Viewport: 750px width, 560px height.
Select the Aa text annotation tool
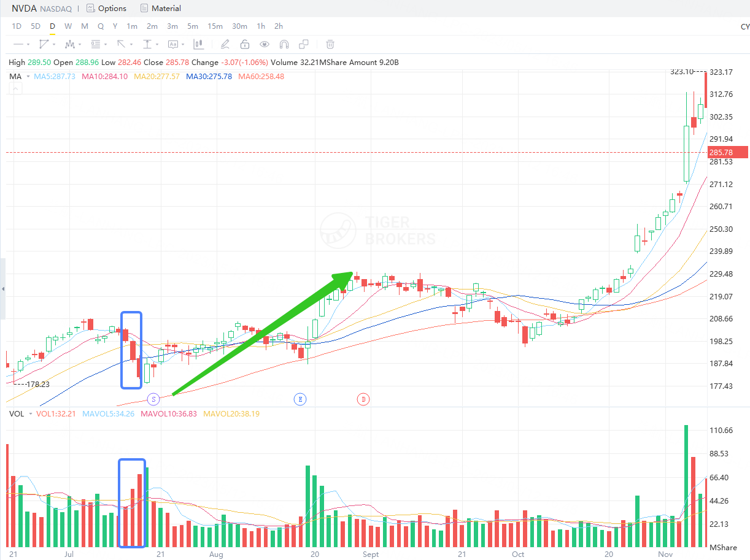[x=173, y=44]
